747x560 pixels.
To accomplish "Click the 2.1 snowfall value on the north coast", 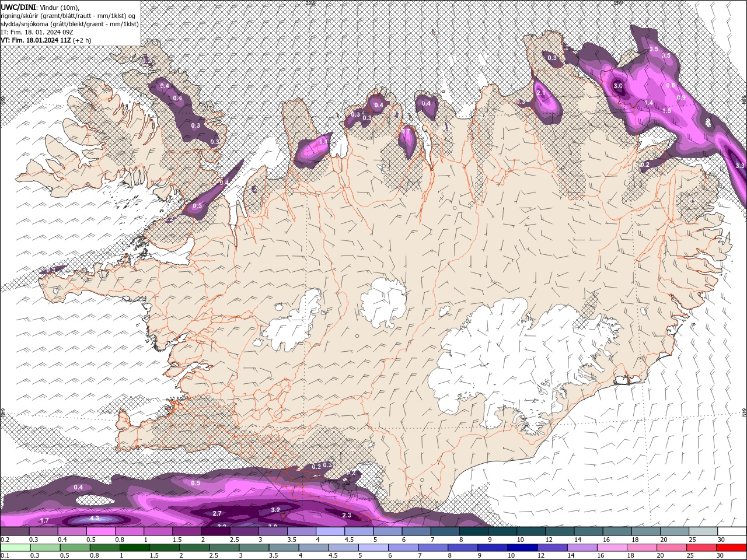I will [540, 93].
